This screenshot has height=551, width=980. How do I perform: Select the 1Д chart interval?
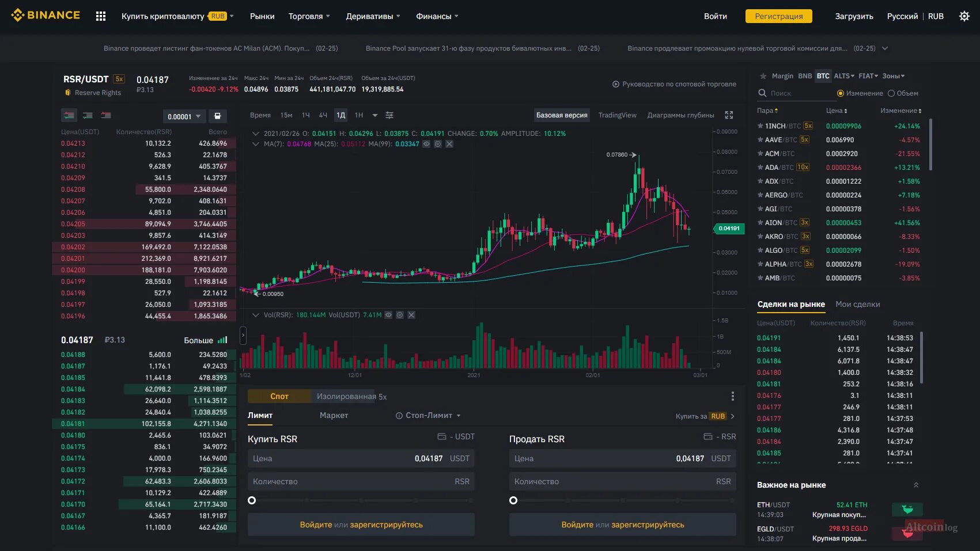point(341,115)
